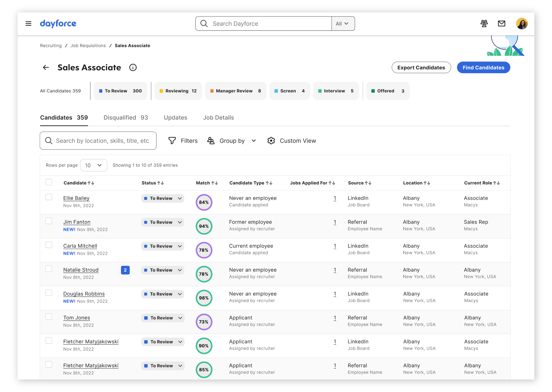Tick the checkbox for Tom Jones
This screenshot has width=552, height=392.
pyautogui.click(x=49, y=316)
